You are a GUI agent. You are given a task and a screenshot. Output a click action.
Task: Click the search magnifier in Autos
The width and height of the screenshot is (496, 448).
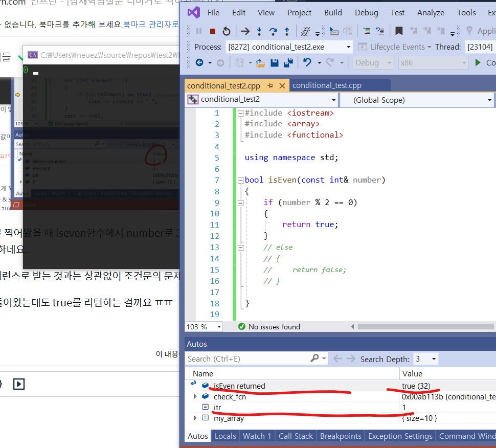(315, 358)
